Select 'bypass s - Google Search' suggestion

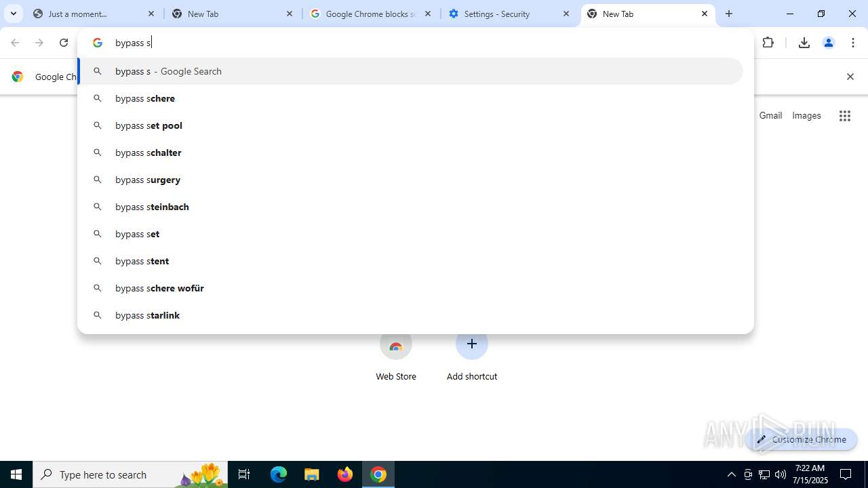point(410,71)
